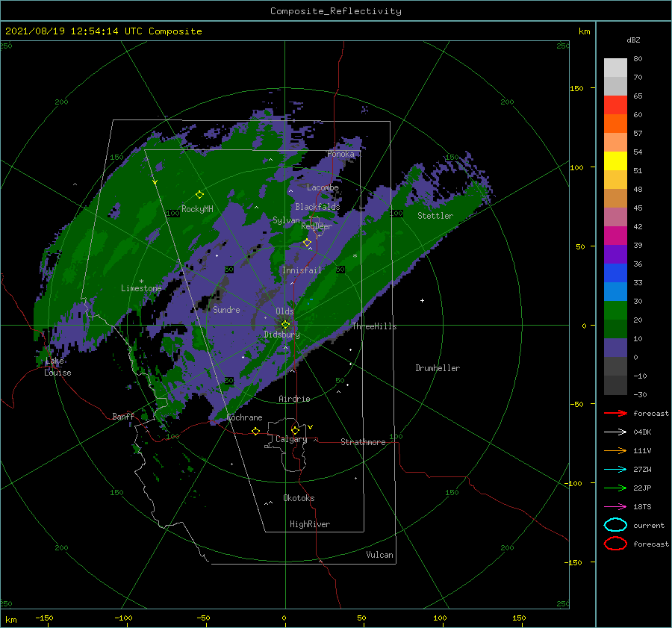Click the asterisk marker above Limestone
The height and width of the screenshot is (628, 672).
tap(141, 282)
